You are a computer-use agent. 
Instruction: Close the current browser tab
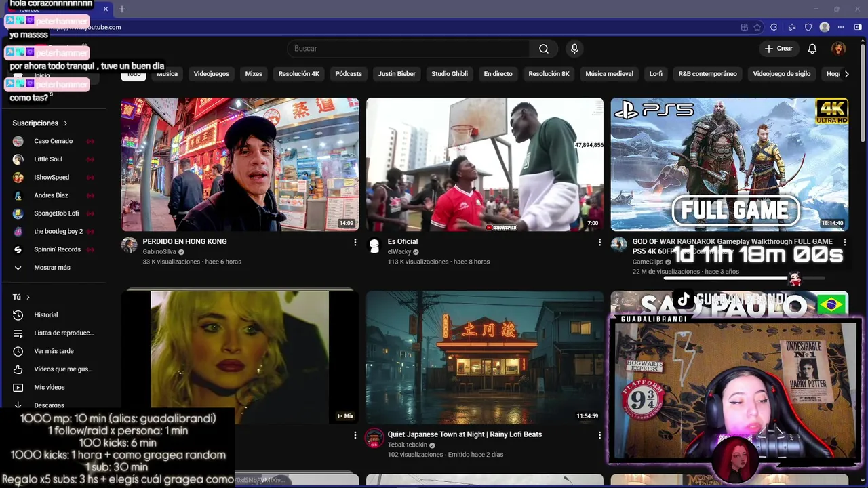pos(106,9)
